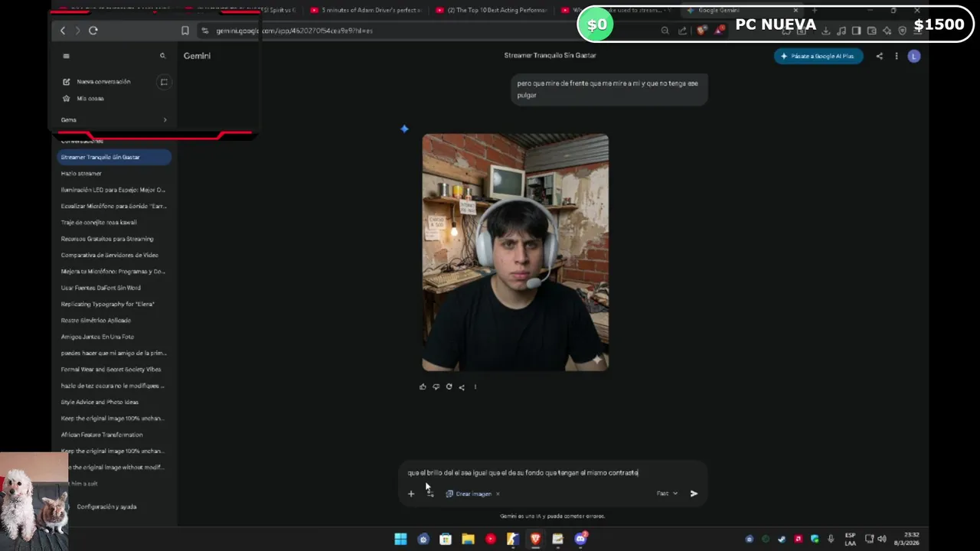Switch to Top 10 Best Acting tab

491,10
